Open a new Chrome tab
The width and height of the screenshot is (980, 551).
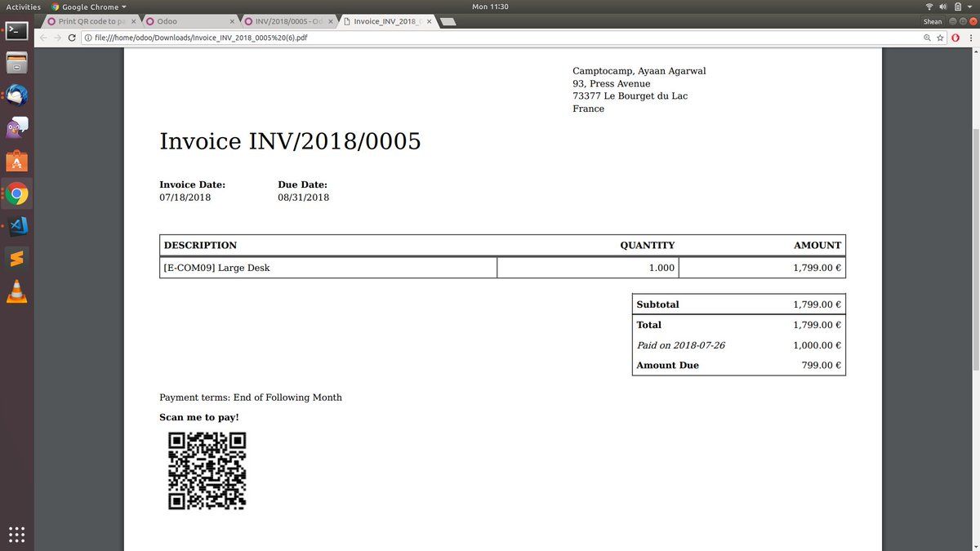[448, 22]
